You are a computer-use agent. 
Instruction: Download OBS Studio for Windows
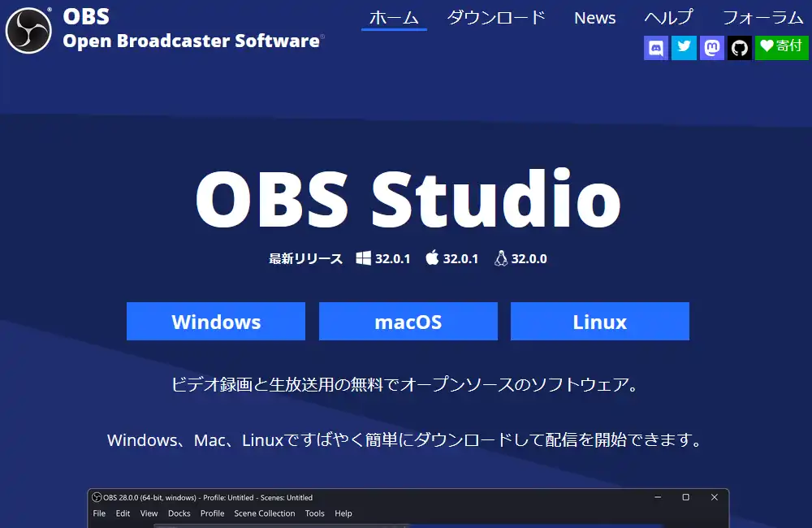[216, 322]
